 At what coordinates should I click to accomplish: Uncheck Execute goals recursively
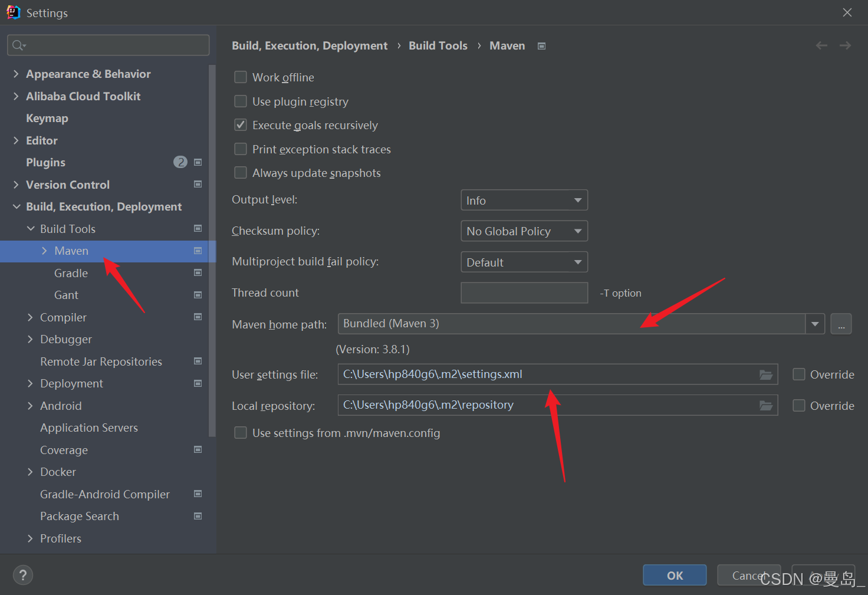tap(241, 125)
